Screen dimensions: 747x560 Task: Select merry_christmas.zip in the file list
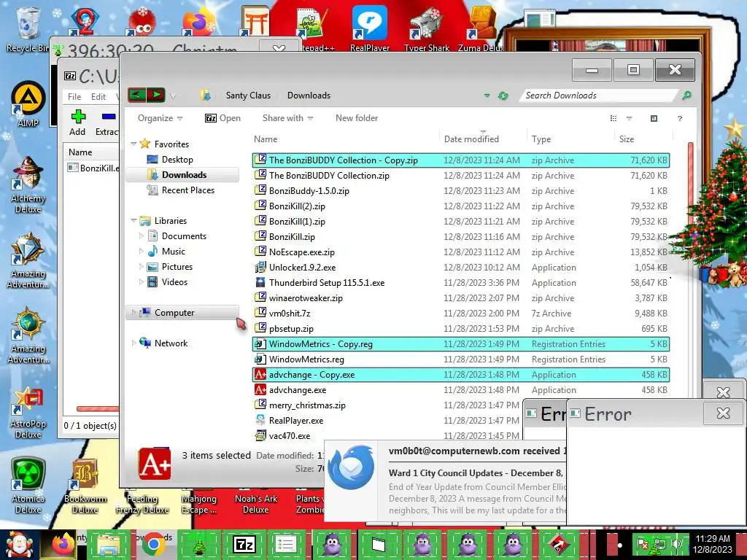pos(307,405)
